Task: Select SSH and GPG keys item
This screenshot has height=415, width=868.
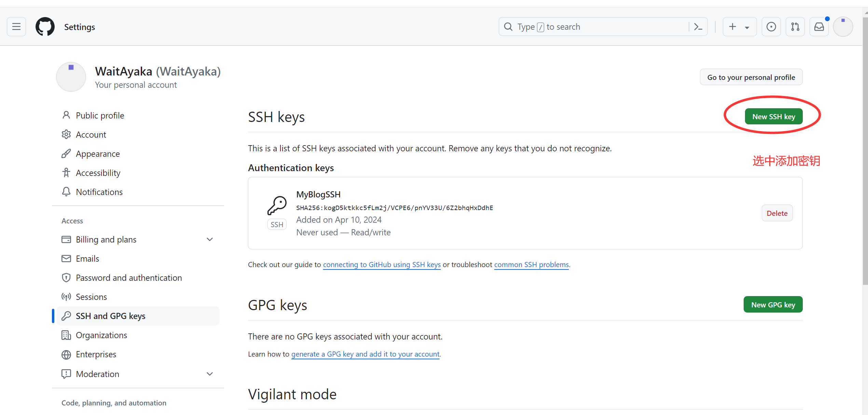Action: (110, 316)
